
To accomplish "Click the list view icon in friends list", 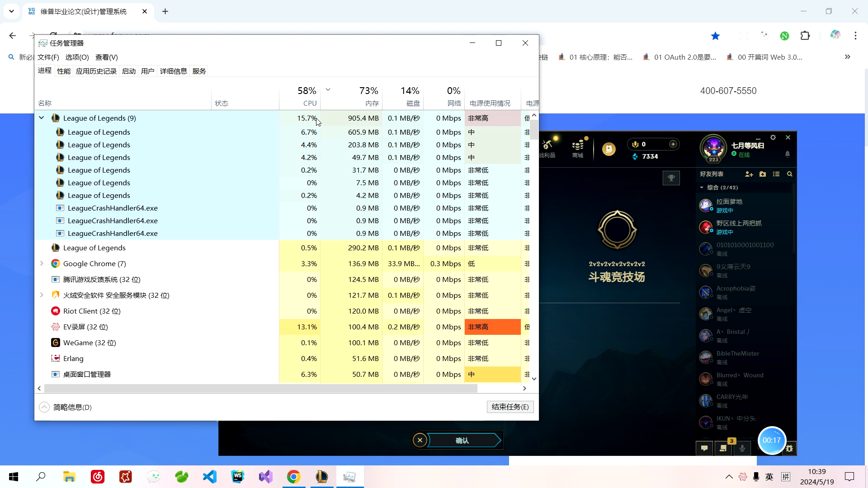I will point(776,174).
